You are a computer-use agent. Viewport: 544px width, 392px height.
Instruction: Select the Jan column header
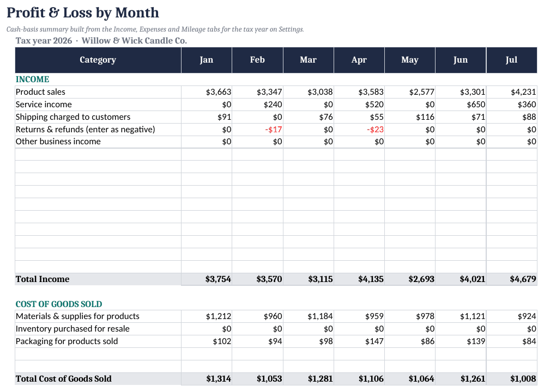tap(207, 60)
